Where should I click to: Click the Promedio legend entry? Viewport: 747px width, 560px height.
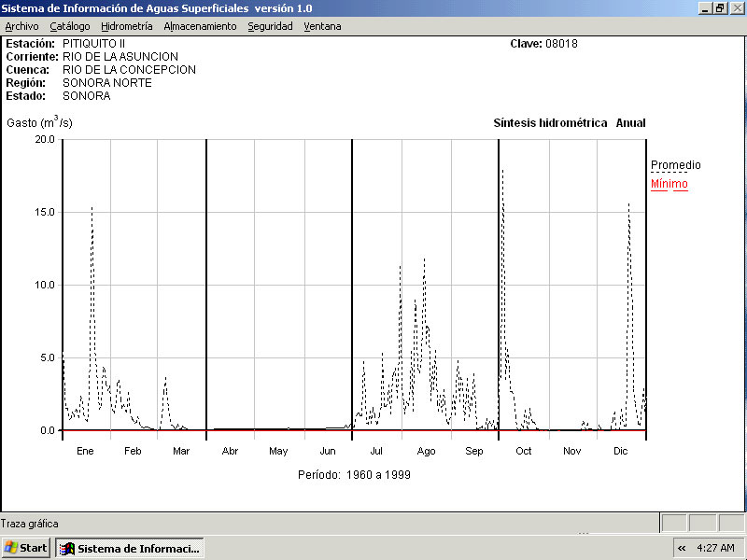[x=675, y=165]
